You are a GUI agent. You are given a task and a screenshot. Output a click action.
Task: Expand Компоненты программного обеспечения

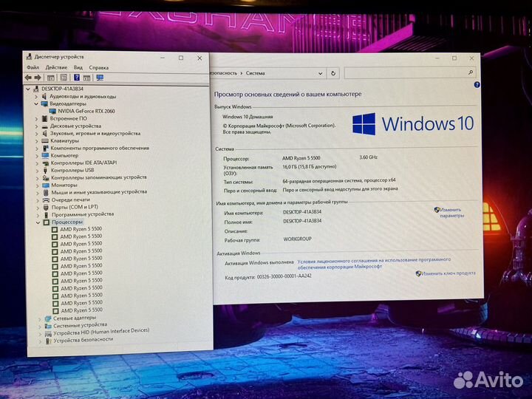click(x=37, y=149)
